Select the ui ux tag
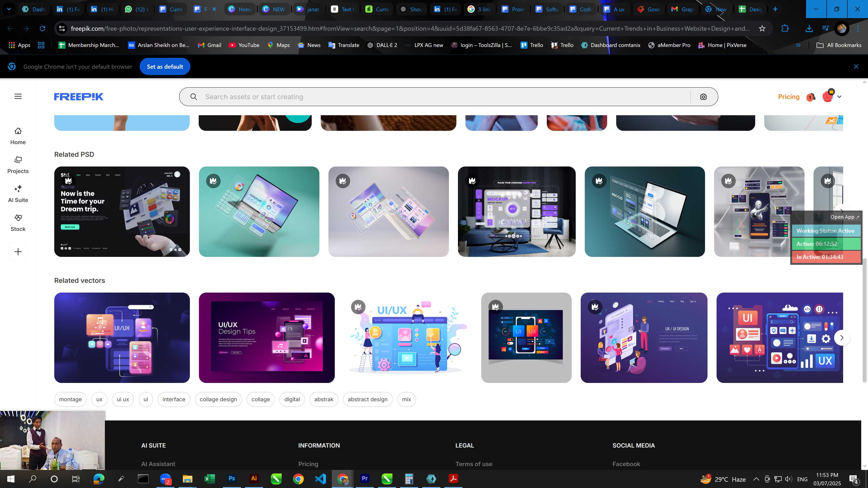Image resolution: width=868 pixels, height=488 pixels. point(123,399)
